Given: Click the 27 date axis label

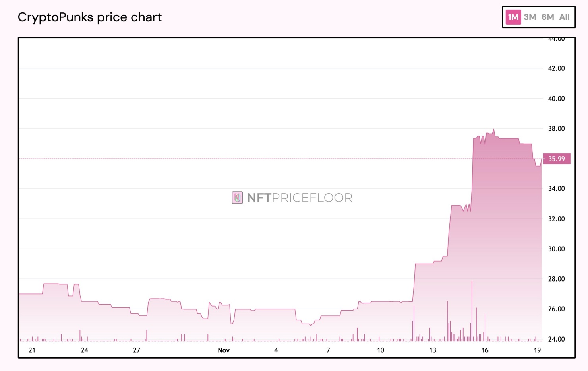Looking at the screenshot, I should [x=137, y=350].
